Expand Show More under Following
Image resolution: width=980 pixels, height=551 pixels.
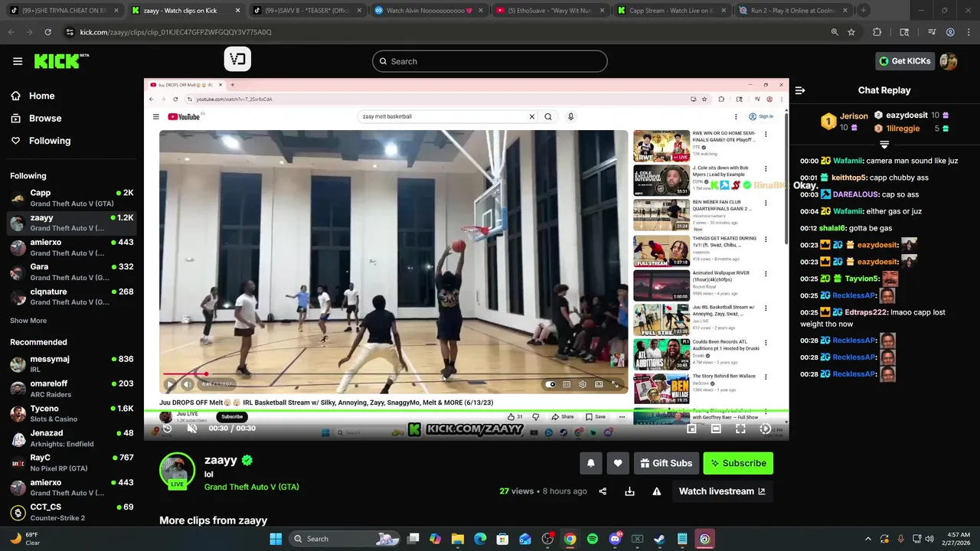point(28,321)
